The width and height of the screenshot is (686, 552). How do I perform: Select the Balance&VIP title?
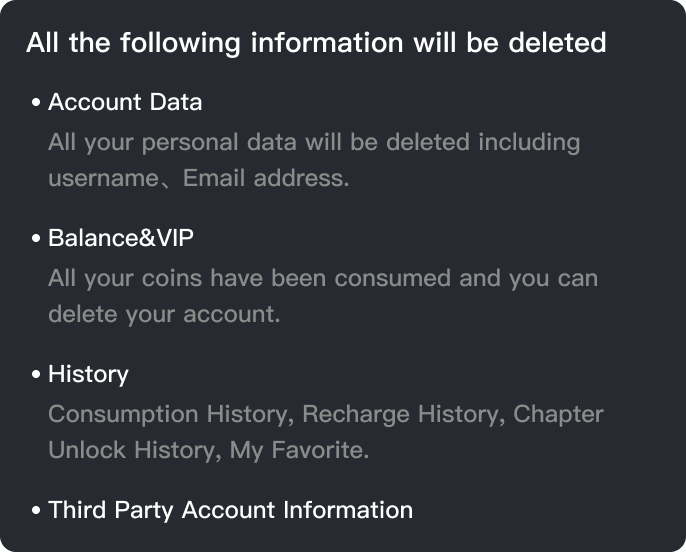121,238
